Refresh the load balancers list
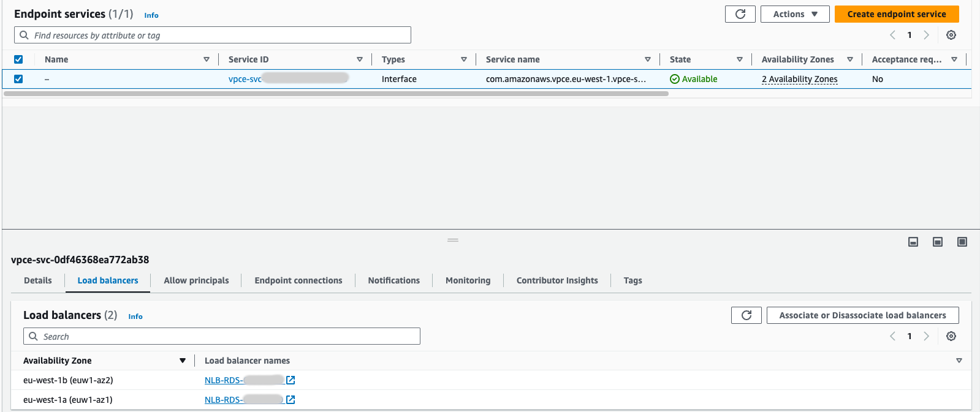This screenshot has width=980, height=412. pyautogui.click(x=746, y=315)
